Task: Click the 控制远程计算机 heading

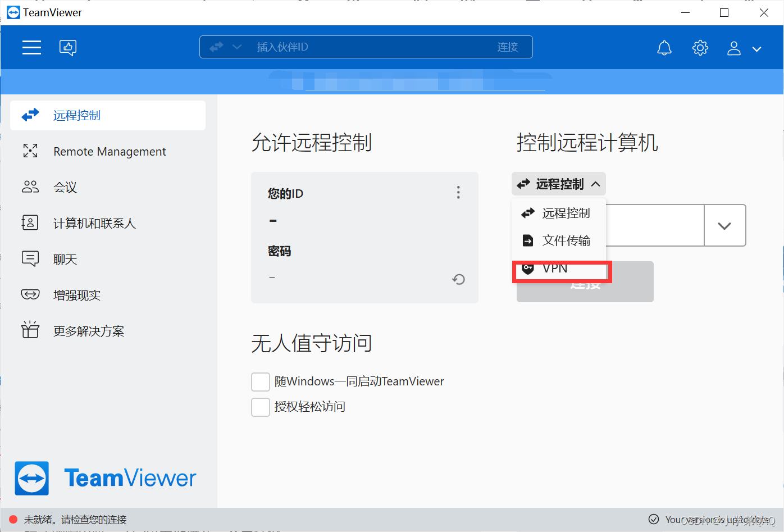Action: [587, 143]
